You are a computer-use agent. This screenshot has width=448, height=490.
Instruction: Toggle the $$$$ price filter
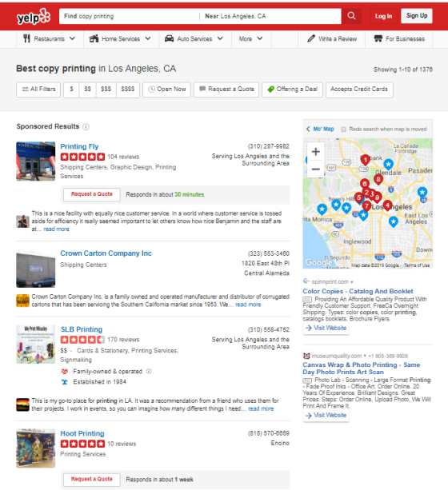coord(128,90)
